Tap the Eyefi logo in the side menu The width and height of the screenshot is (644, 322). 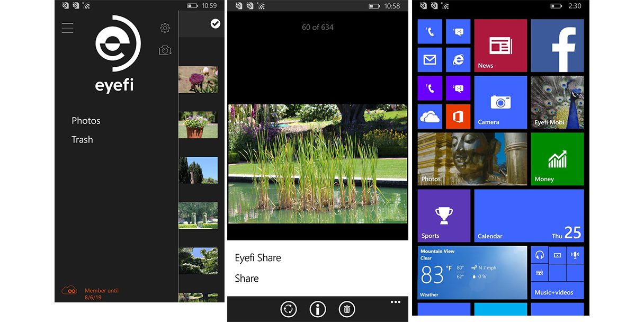pyautogui.click(x=118, y=55)
